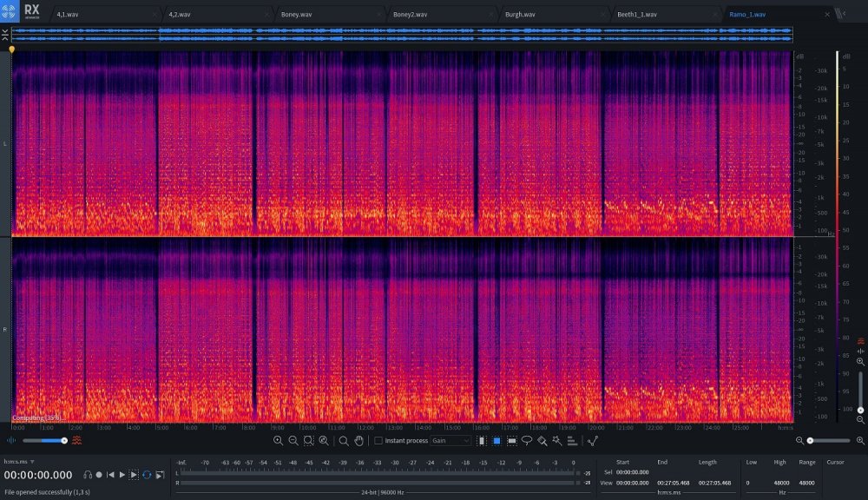Close the 4,1.wav tab
The image size is (868, 500).
(x=155, y=15)
